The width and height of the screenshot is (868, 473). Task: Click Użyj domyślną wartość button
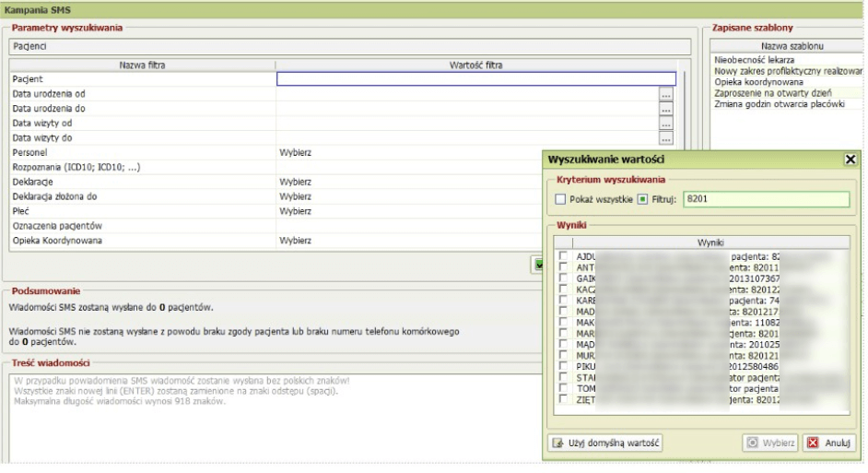(x=604, y=443)
